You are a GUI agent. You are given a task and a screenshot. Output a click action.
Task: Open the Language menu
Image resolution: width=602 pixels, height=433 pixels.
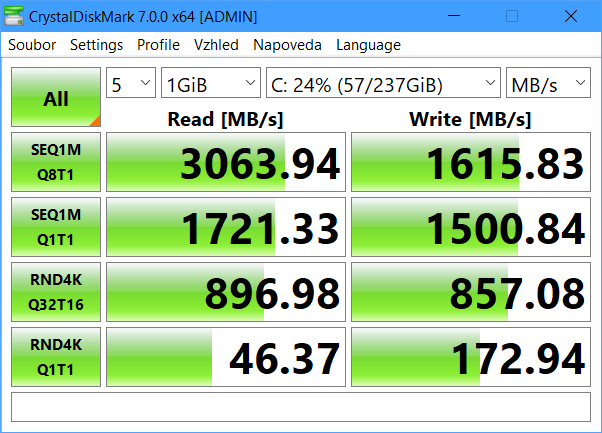click(x=368, y=45)
